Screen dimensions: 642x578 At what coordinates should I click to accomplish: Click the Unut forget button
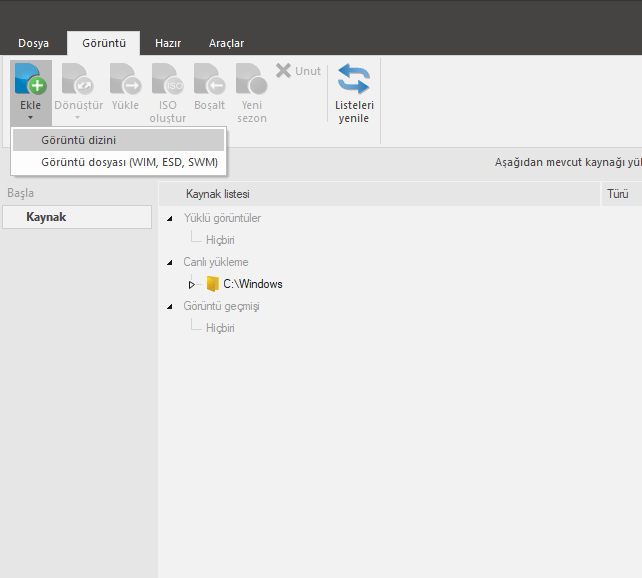pyautogui.click(x=298, y=71)
